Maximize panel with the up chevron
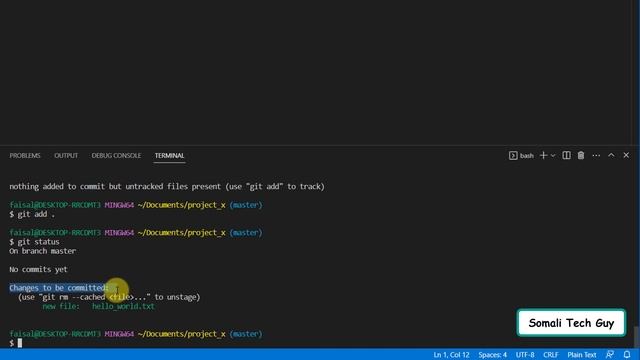640x360 pixels. point(611,155)
